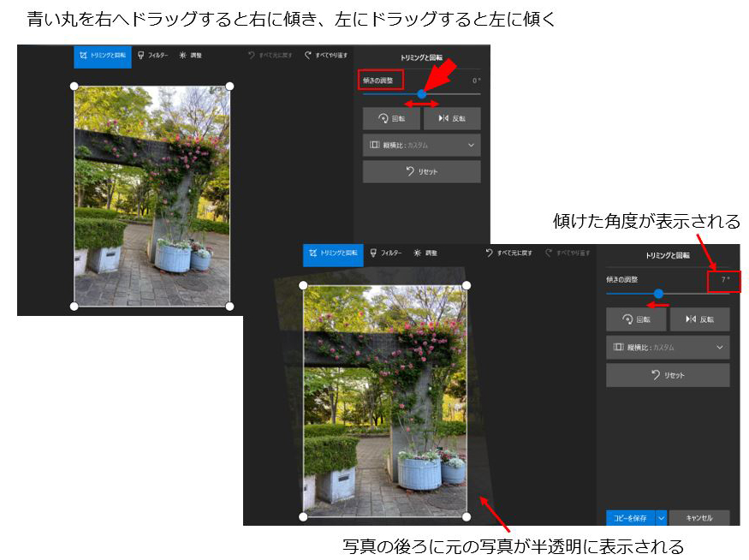Expand the コピーを保存 dropdown arrow
Screen dimensions: 749x560
point(660,517)
